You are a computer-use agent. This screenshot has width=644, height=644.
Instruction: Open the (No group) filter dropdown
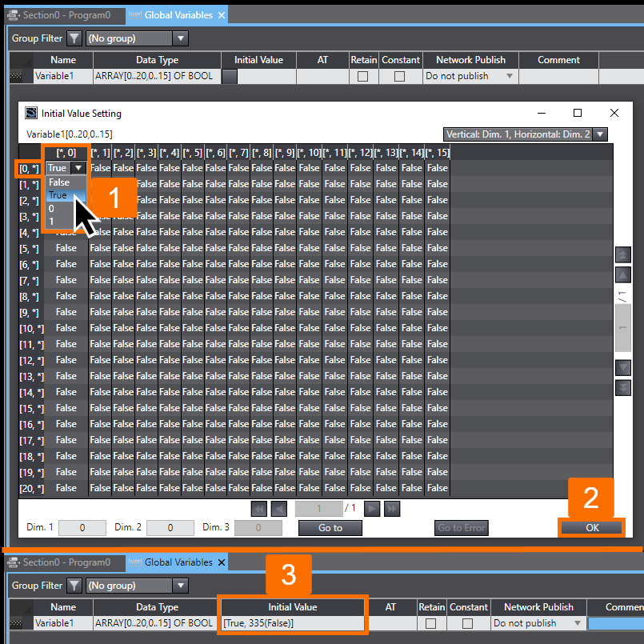click(181, 38)
